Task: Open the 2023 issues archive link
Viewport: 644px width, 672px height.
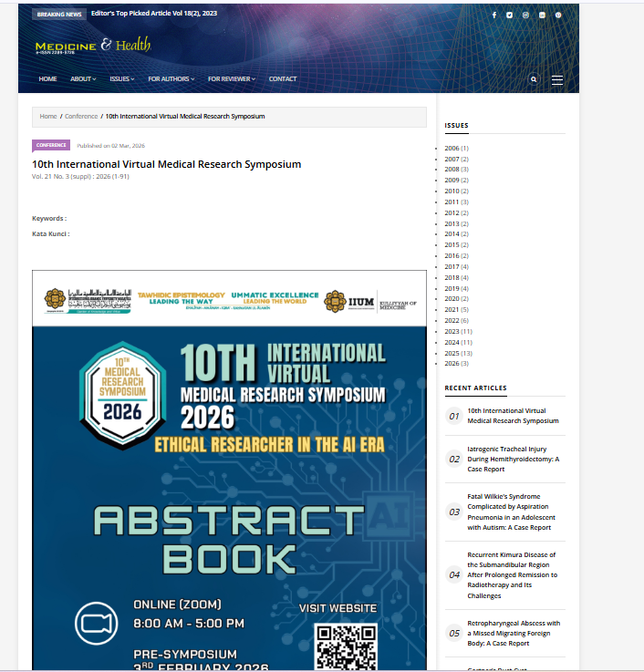Action: pos(452,331)
